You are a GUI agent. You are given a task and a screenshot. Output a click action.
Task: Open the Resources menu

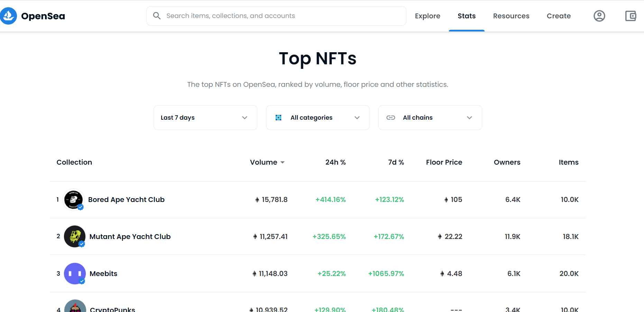click(x=511, y=16)
